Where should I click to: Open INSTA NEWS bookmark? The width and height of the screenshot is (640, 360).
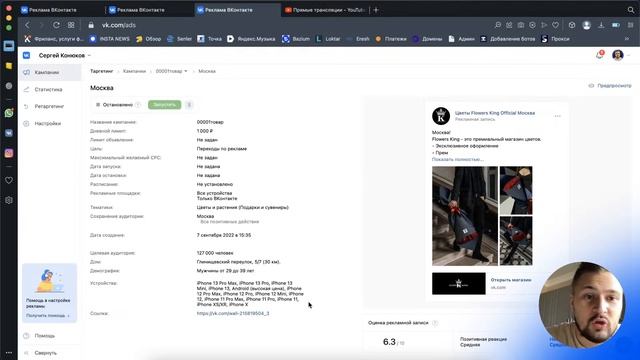109,39
